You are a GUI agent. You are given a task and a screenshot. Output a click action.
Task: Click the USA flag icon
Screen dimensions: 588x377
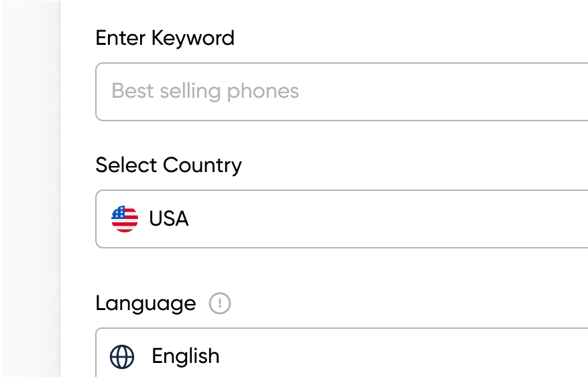coord(125,219)
